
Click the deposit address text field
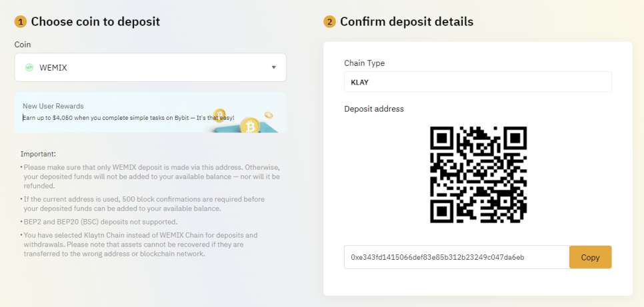(x=457, y=257)
